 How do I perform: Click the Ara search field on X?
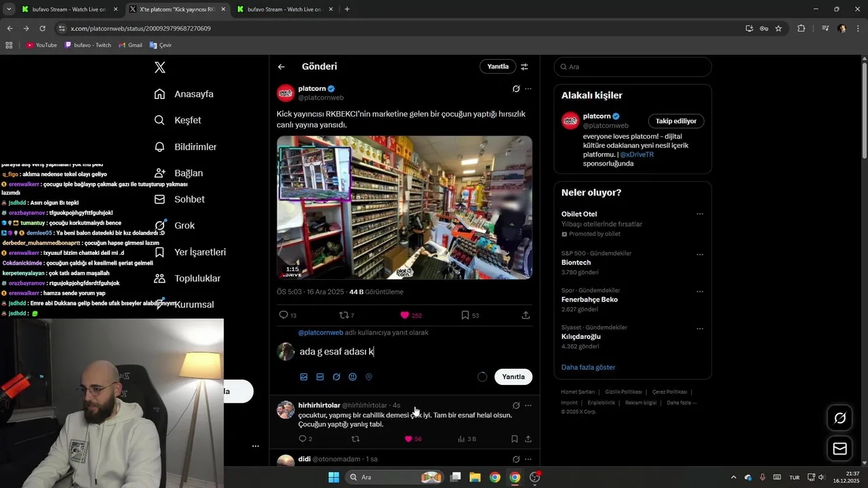(633, 66)
